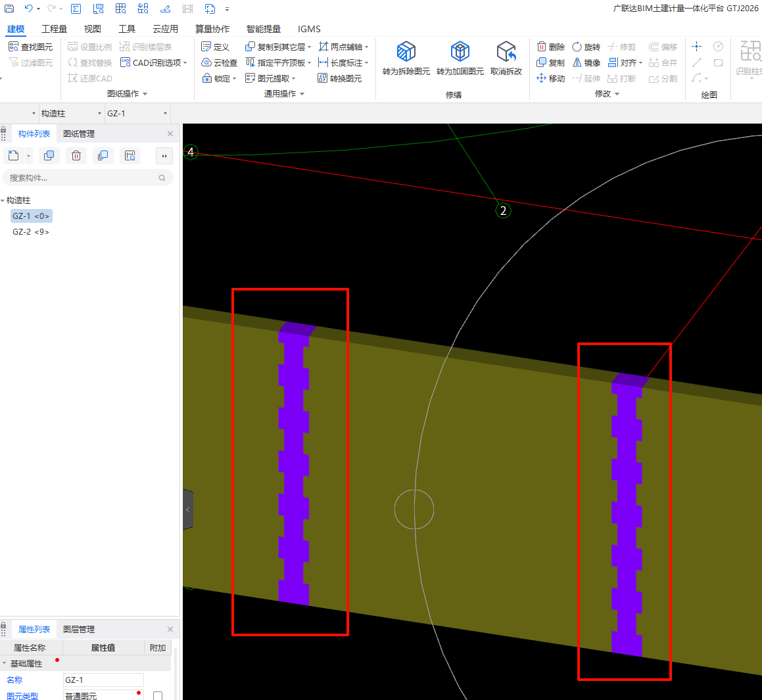The image size is (762, 700).
Task: Switch to 图纸管理 panel tab
Action: [79, 133]
